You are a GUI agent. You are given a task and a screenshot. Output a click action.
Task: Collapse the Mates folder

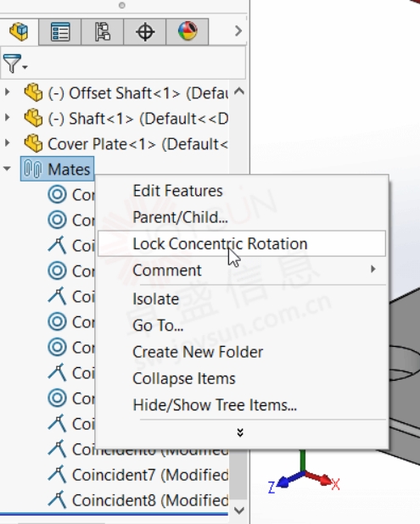tap(7, 169)
